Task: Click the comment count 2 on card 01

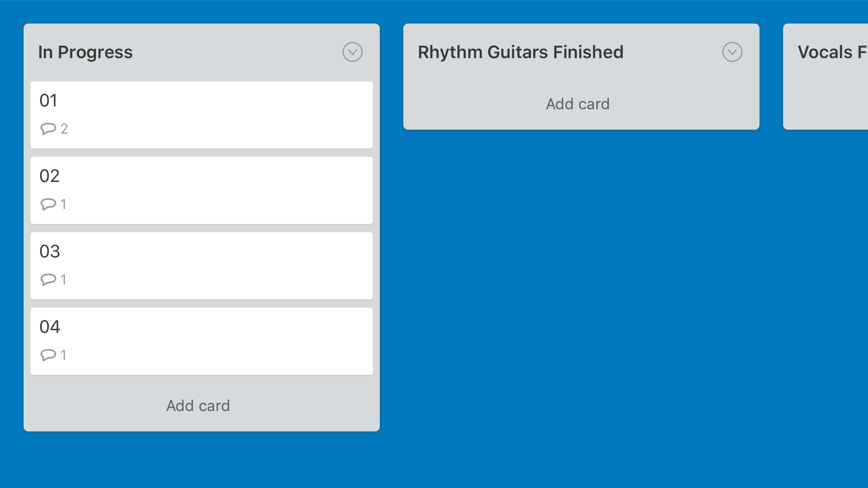Action: pos(64,129)
